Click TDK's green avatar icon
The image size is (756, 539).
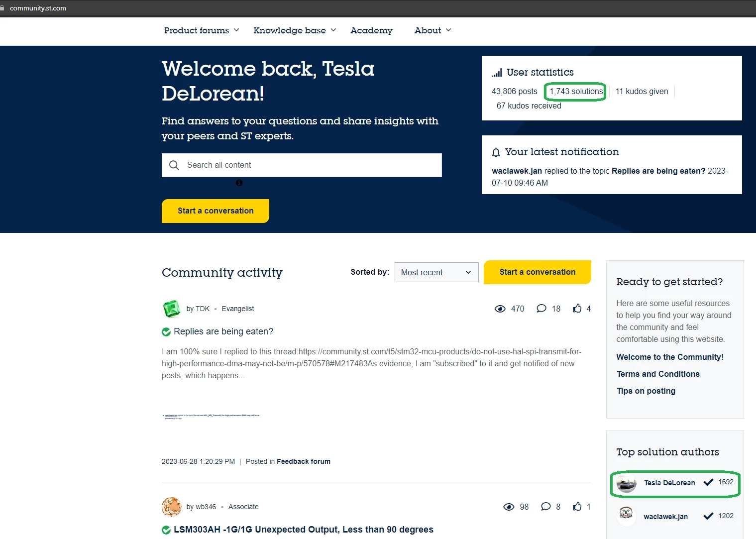click(x=172, y=309)
